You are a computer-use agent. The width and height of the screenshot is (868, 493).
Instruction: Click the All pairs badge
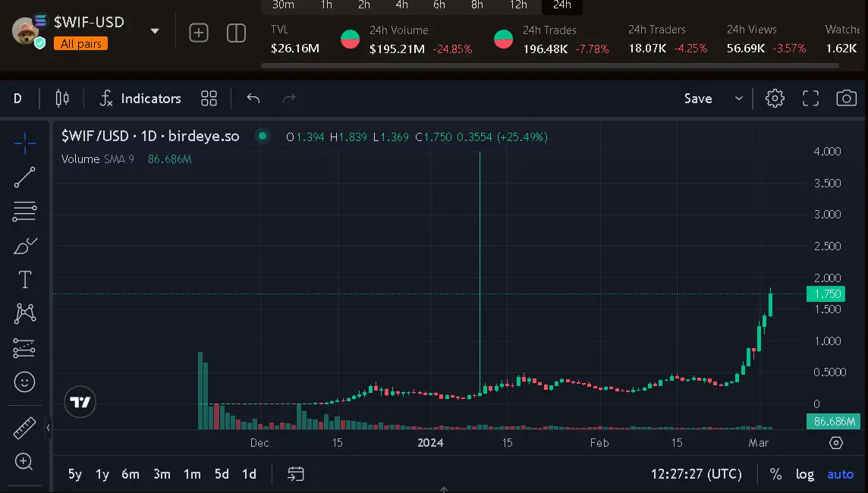pyautogui.click(x=80, y=44)
